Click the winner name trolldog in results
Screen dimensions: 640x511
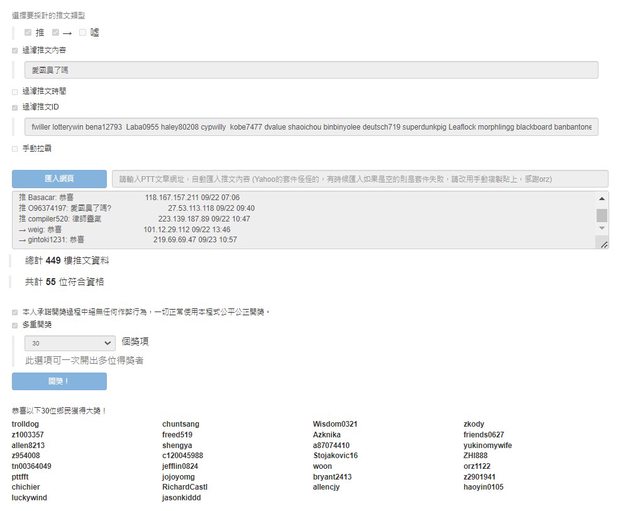(25, 424)
